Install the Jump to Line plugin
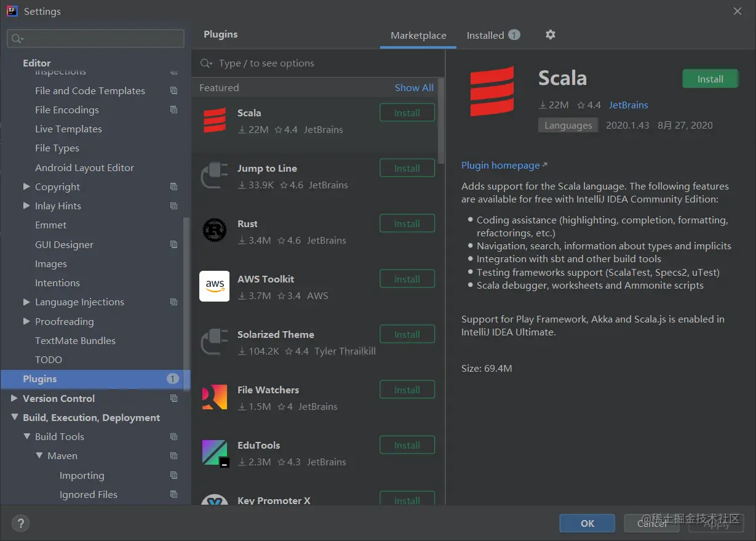This screenshot has height=541, width=756. [x=407, y=168]
